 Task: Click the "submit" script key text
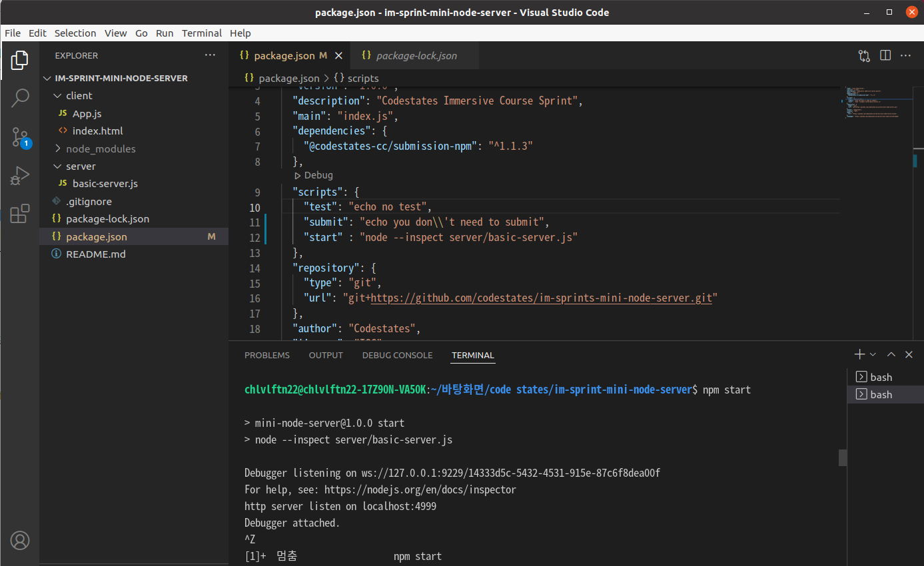(326, 222)
